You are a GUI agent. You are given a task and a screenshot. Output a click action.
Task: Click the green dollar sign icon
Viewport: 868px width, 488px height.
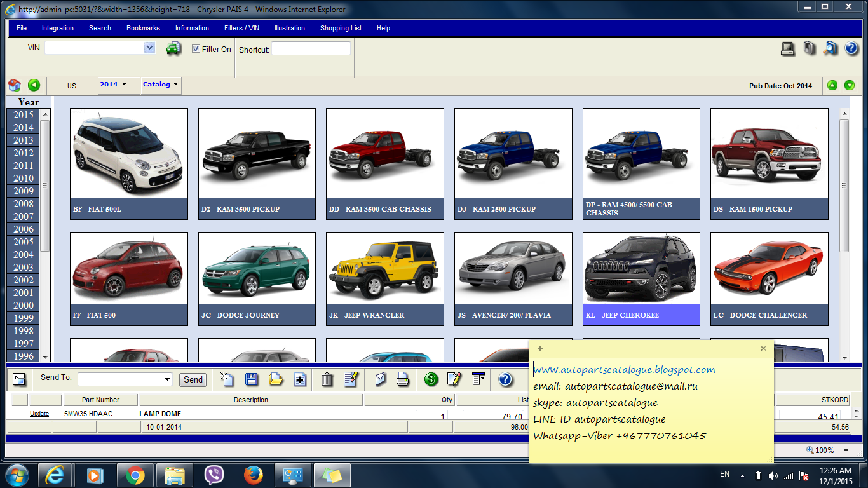pos(431,379)
